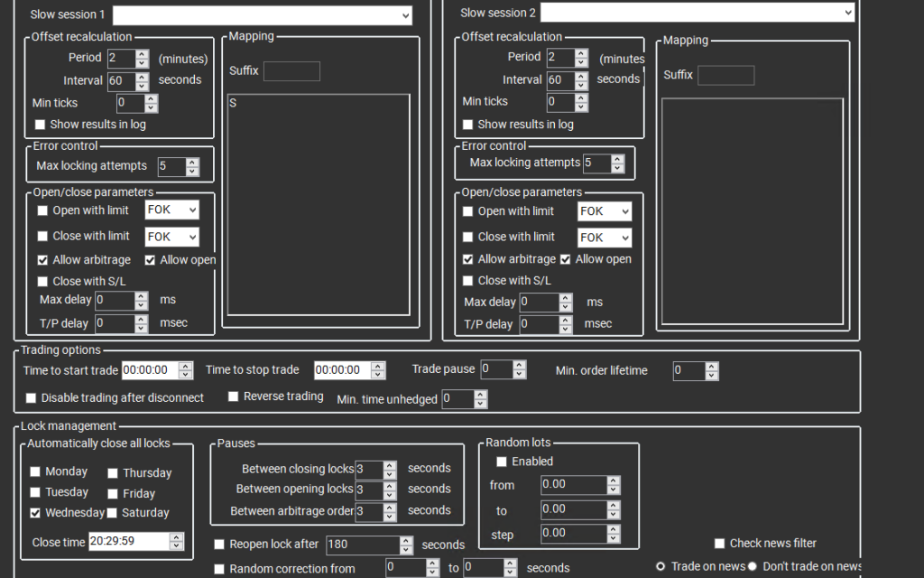Increment the Between closing locks seconds
Image resolution: width=924 pixels, height=578 pixels.
(x=389, y=464)
